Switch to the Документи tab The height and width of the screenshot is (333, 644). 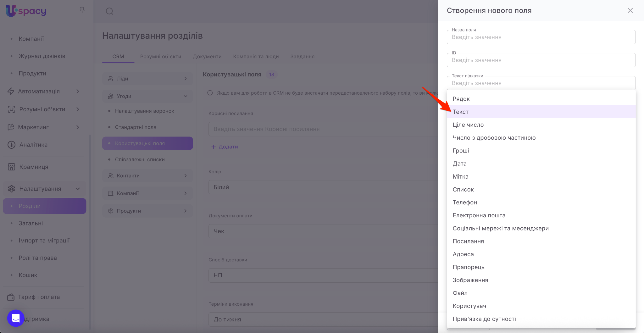(207, 56)
